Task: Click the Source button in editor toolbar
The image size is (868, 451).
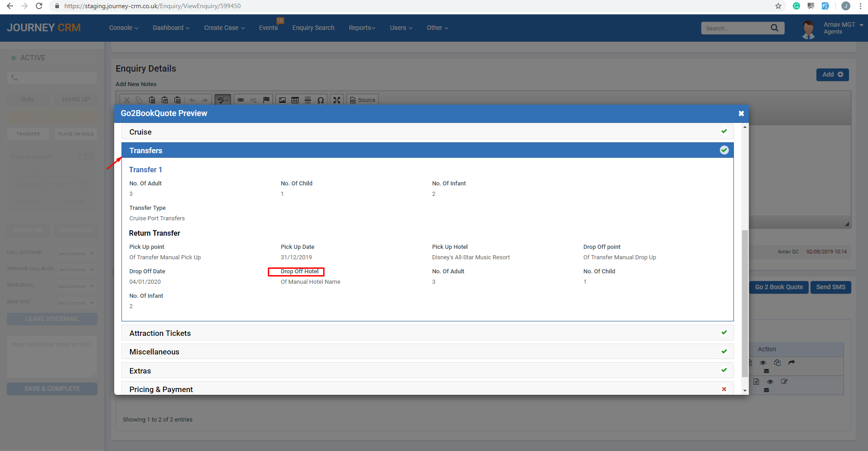Action: (363, 100)
